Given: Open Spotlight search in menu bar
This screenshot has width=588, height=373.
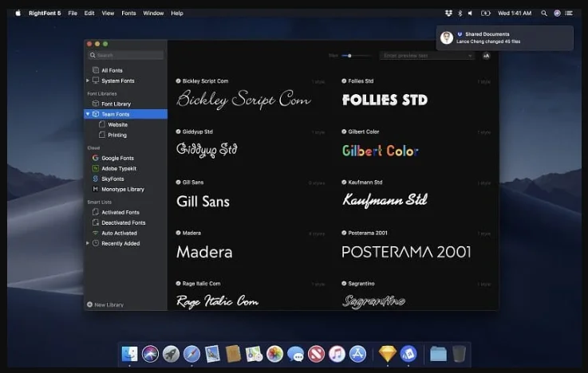Looking at the screenshot, I should [544, 13].
